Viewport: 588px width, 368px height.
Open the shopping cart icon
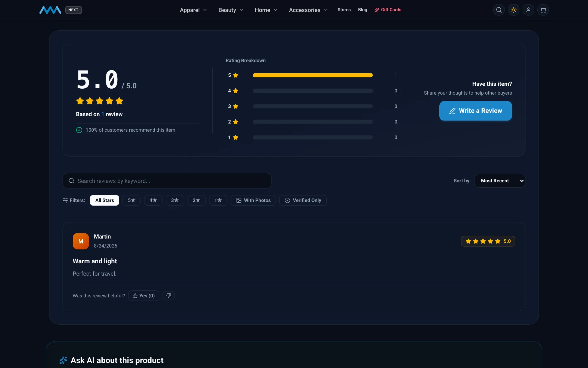point(543,10)
